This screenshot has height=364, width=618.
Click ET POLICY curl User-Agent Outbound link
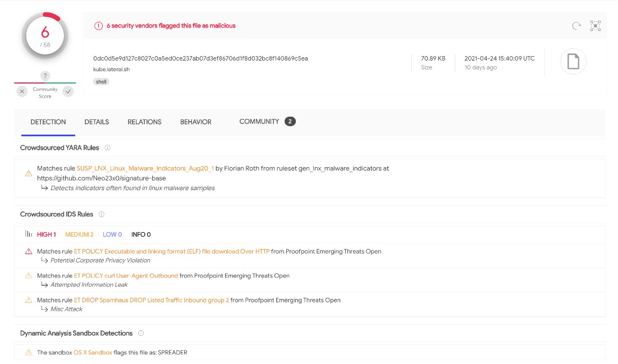coord(126,276)
